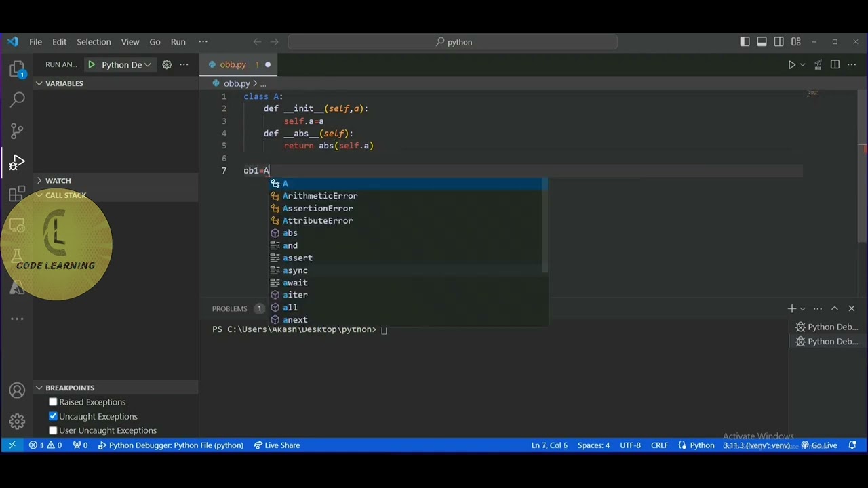Maximize the panel with the up chevron
The height and width of the screenshot is (488, 868).
[x=835, y=308]
